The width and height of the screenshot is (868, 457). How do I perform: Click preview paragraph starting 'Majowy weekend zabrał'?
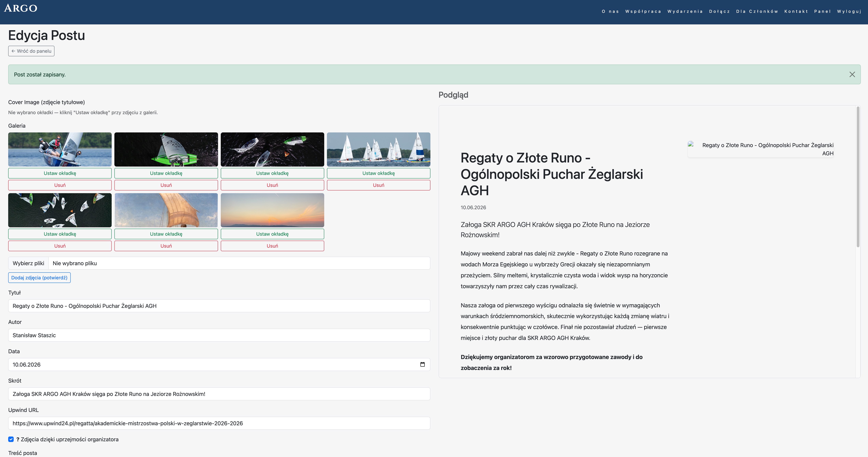564,270
